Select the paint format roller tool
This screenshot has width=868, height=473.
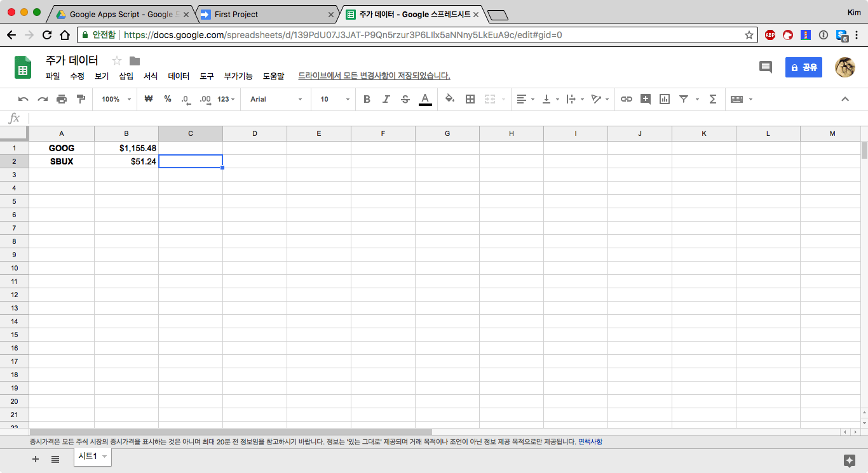(x=81, y=99)
